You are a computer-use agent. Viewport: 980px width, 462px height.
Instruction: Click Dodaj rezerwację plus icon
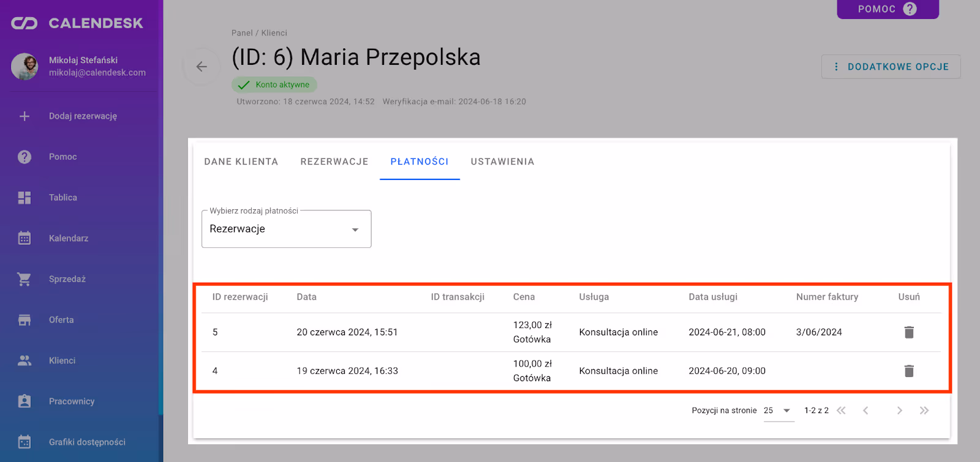24,116
